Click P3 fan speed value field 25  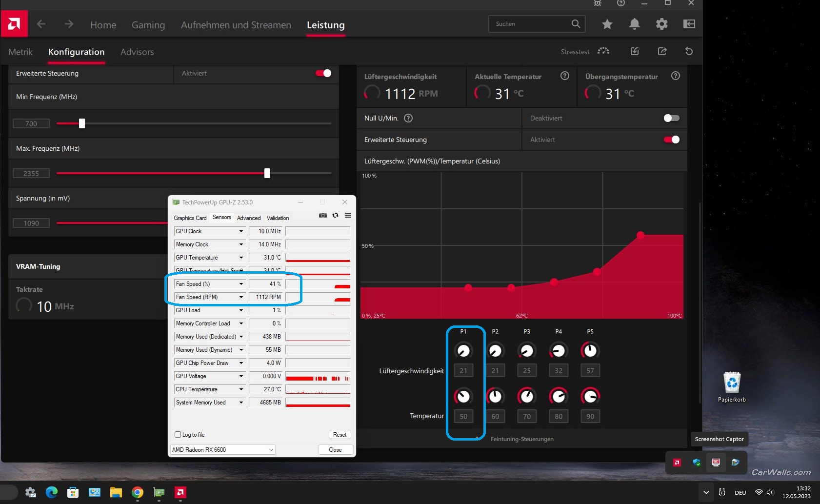(527, 370)
